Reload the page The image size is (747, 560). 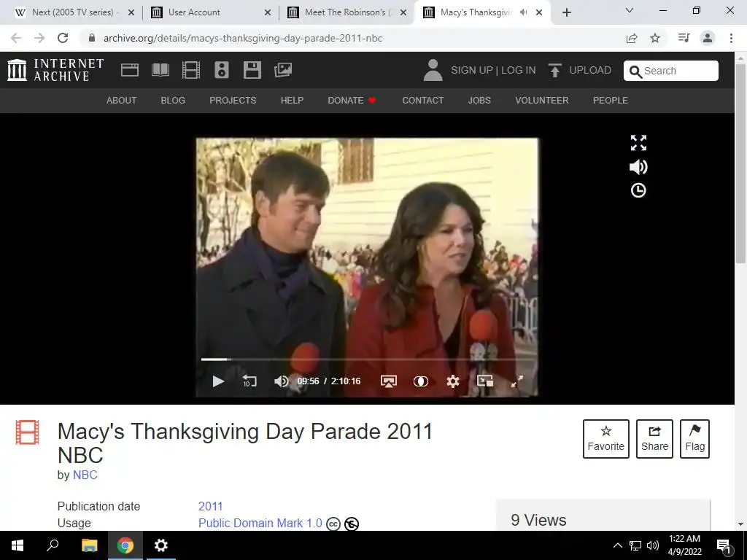63,38
